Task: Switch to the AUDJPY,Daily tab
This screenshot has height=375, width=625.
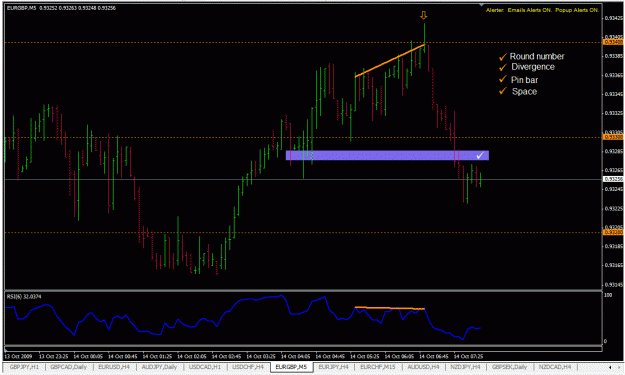Action: [x=159, y=367]
